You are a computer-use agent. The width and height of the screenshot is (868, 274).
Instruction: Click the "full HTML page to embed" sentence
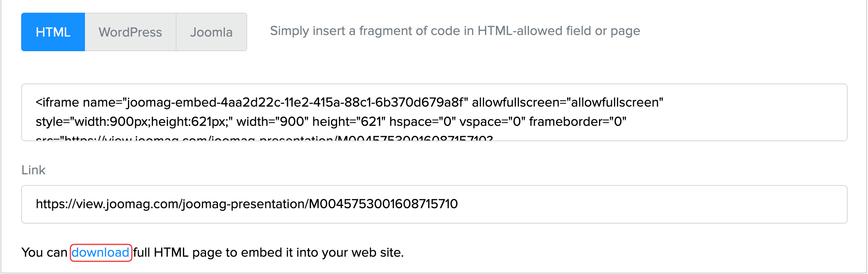tap(268, 252)
